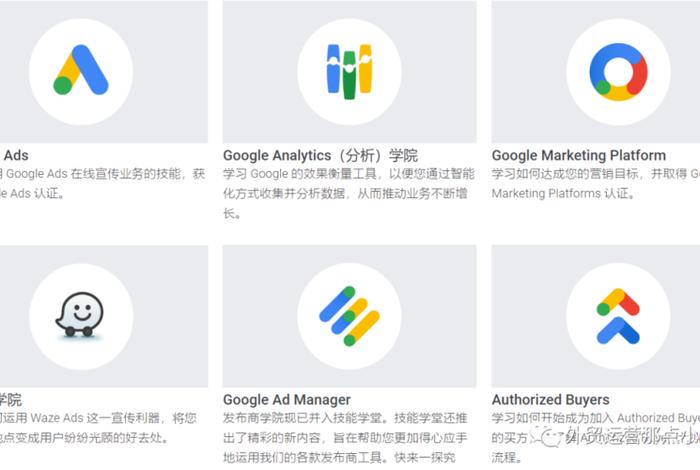This screenshot has height=470, width=700.
Task: Open the Google Ads logo icon
Action: pyautogui.click(x=81, y=70)
